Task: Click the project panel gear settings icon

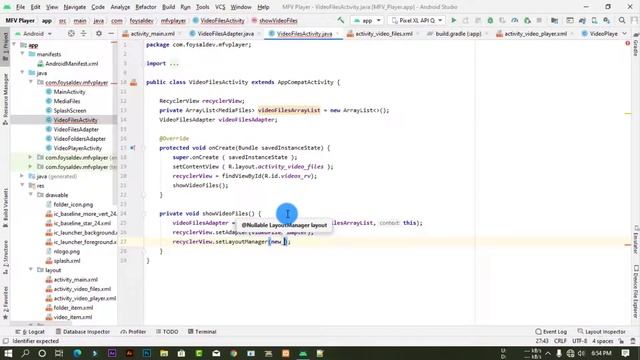Action: tap(99, 33)
